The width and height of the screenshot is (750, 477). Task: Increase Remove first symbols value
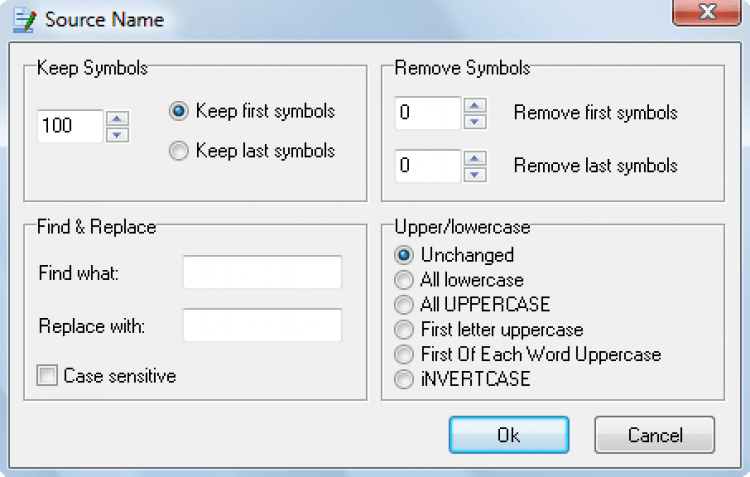click(x=474, y=105)
